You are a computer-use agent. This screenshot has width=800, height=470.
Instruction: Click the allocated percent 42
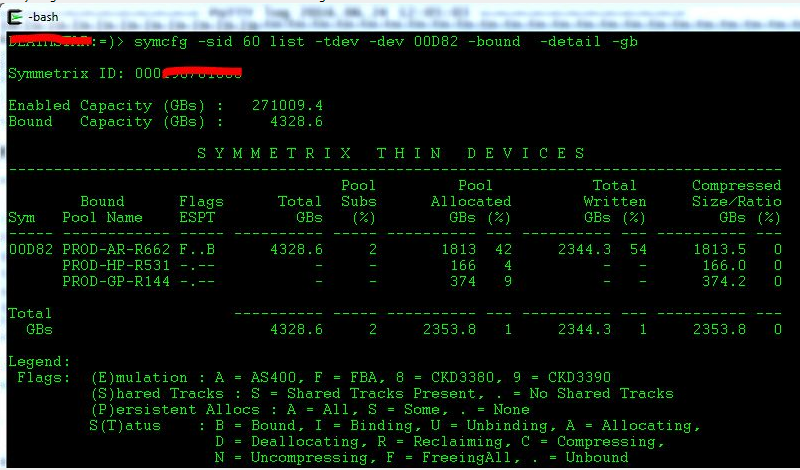pos(503,250)
